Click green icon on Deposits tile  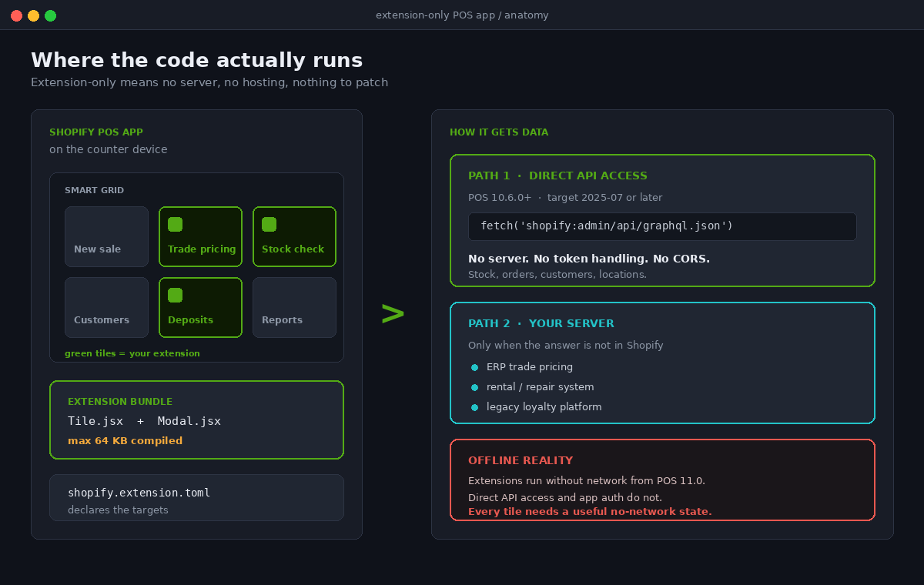(175, 295)
